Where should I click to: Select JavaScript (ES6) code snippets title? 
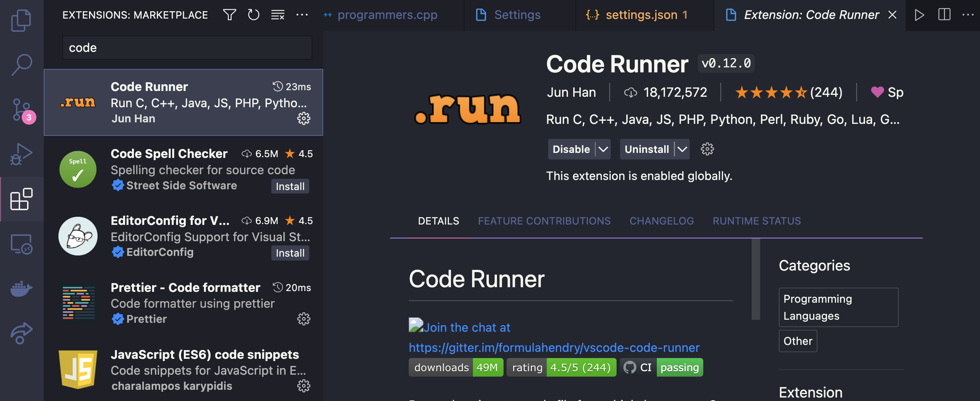pos(205,355)
